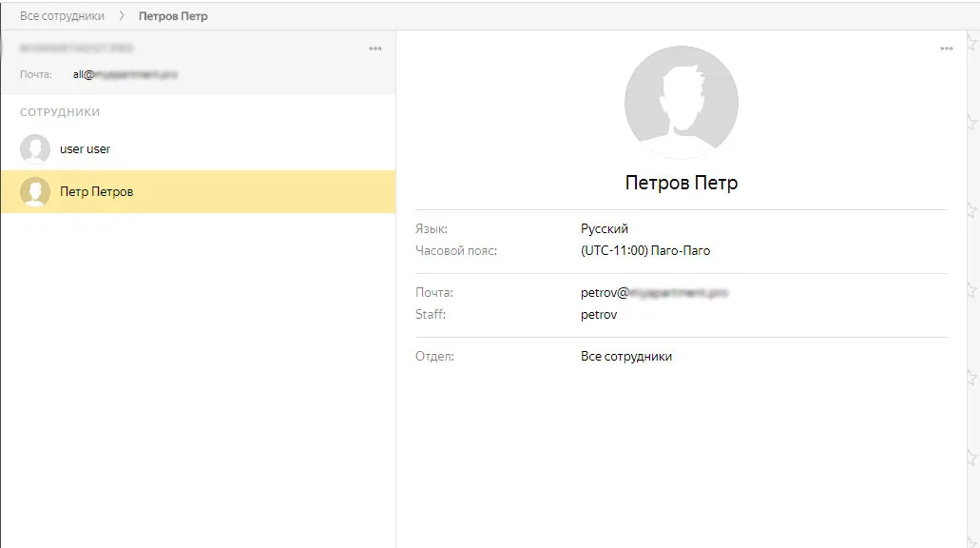This screenshot has height=548, width=980.
Task: Click avatar icon next to user user
Action: click(x=35, y=148)
